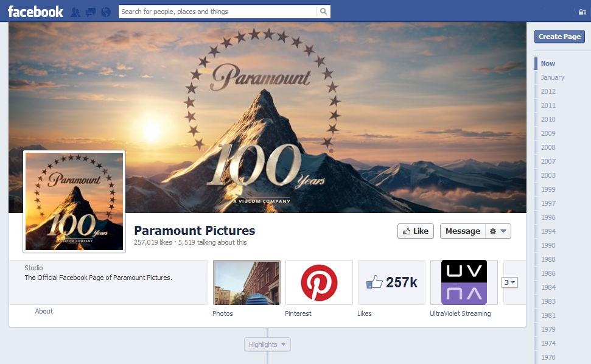Screen dimensions: 591x364
Task: Click the UltraViolet Streaming label
Action: [x=460, y=313]
